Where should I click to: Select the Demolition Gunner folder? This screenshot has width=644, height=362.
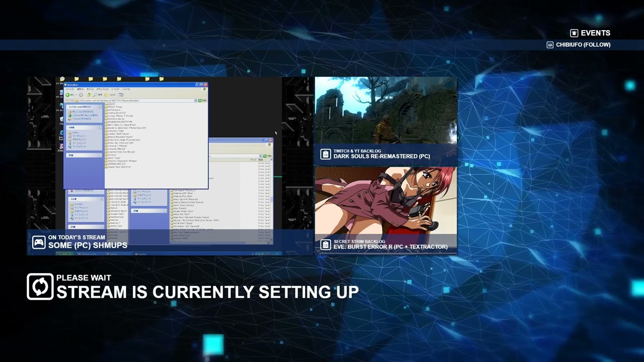click(x=116, y=119)
